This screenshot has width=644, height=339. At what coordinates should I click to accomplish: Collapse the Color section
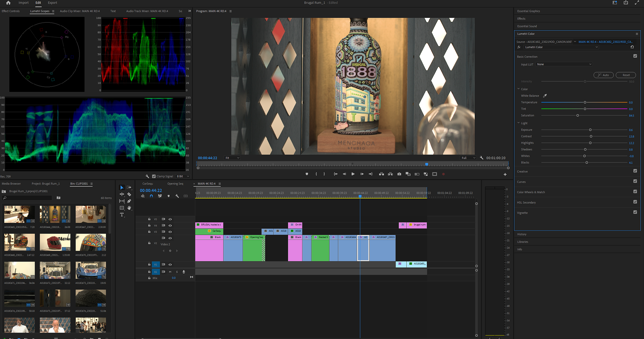[519, 89]
